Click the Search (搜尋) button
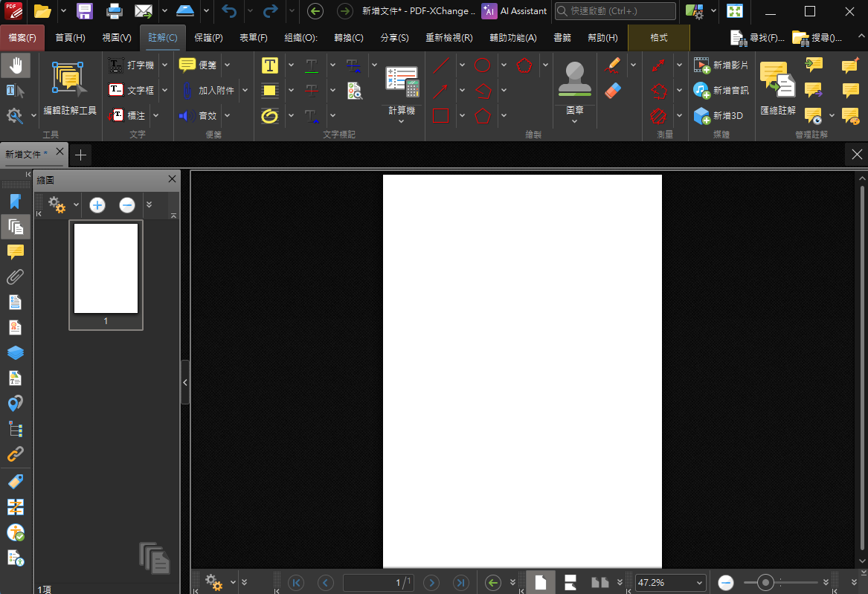 [x=817, y=38]
